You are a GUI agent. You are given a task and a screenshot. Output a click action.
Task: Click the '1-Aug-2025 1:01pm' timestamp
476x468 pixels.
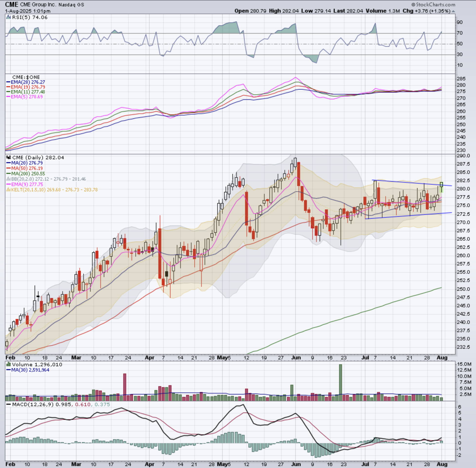28,11
